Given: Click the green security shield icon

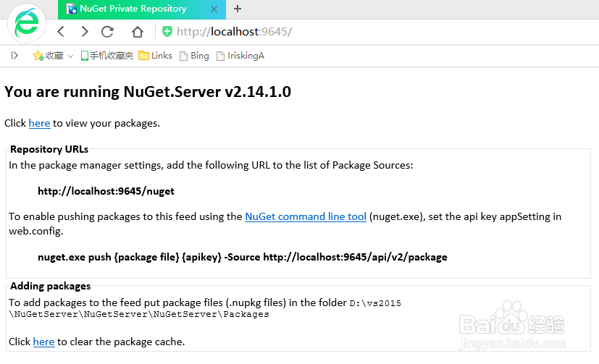Looking at the screenshot, I should pyautogui.click(x=167, y=31).
